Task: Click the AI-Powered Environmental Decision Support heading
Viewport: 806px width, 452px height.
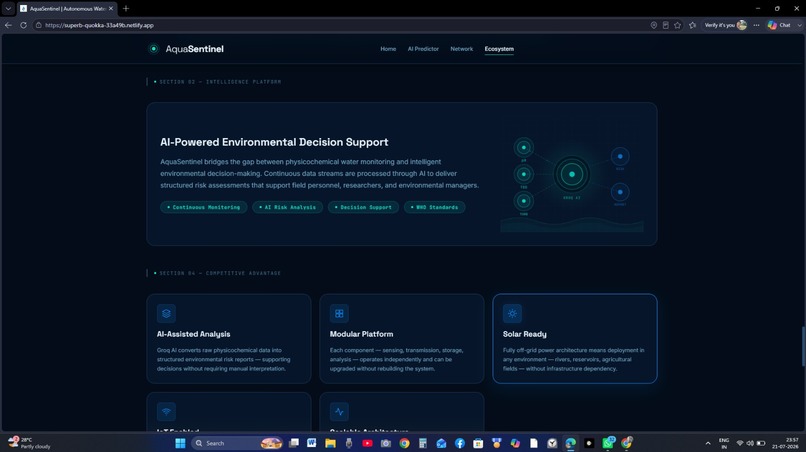Action: pyautogui.click(x=274, y=142)
